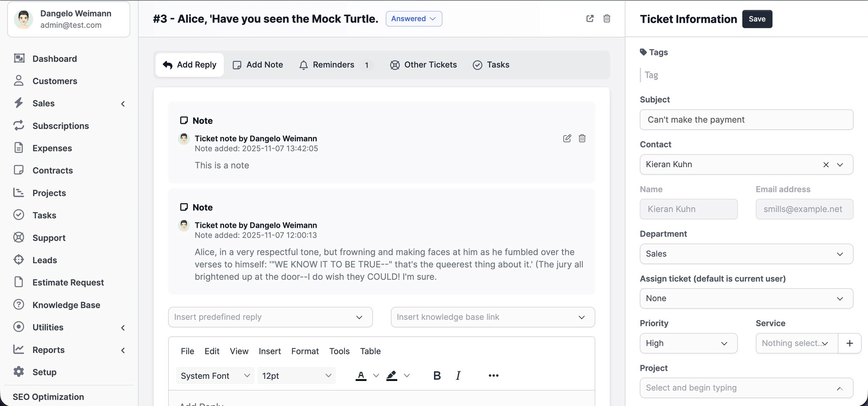Open the Project select dropdown
Screen dimensions: 868x406
[x=746, y=388]
